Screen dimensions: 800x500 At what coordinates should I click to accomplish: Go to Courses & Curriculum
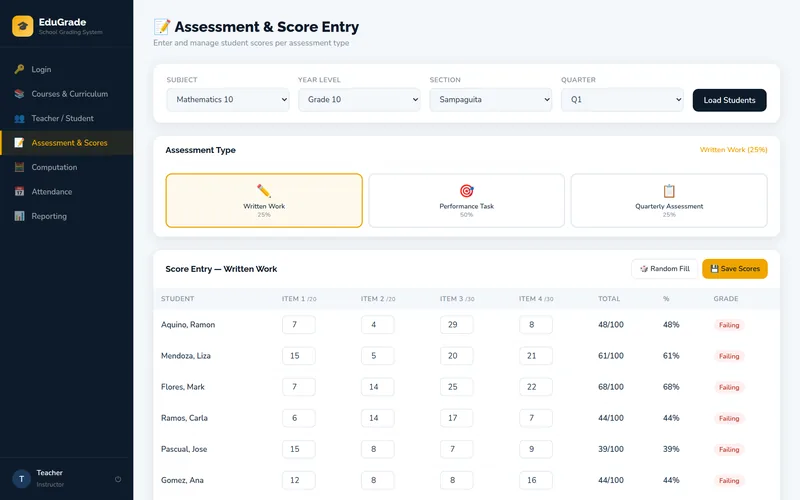click(66, 94)
